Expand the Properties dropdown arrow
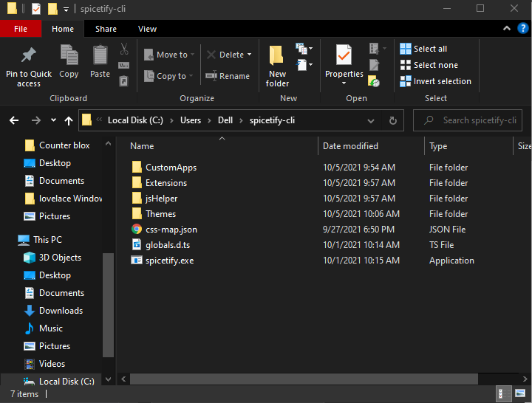This screenshot has width=532, height=403. click(x=344, y=83)
